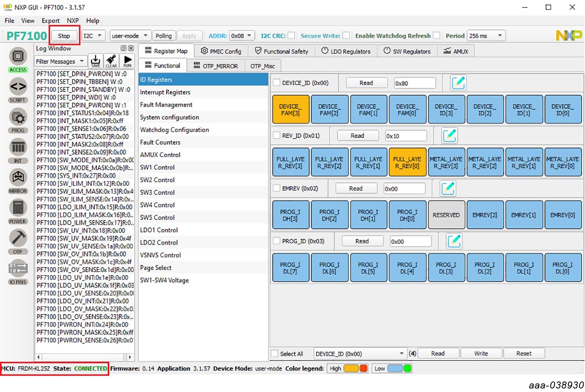
Task: Open the OTP hammer icon
Action: pos(18,238)
